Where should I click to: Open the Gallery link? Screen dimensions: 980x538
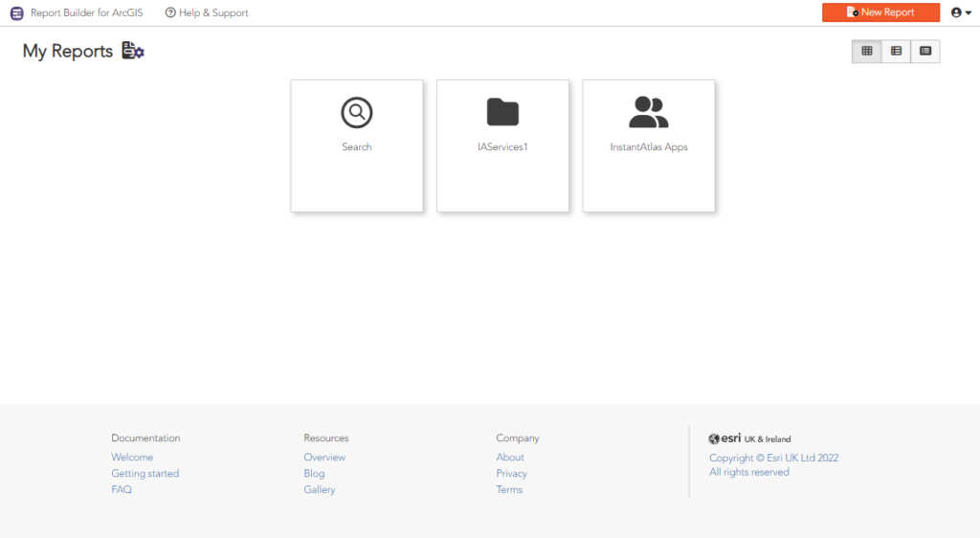click(x=320, y=490)
